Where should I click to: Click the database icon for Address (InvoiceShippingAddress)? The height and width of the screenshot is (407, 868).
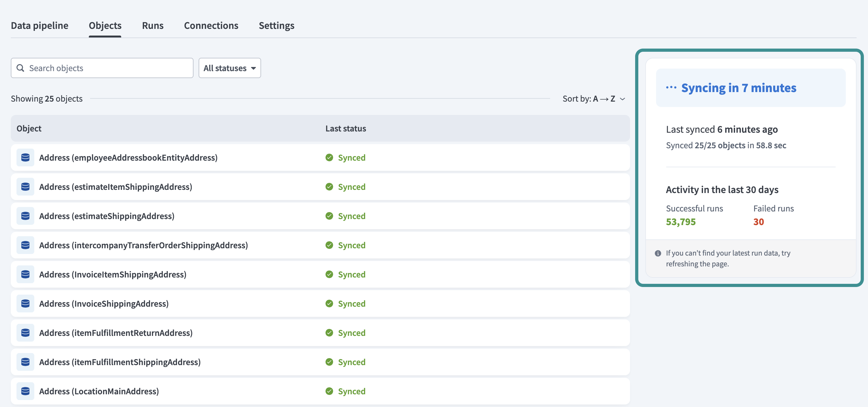pyautogui.click(x=25, y=303)
